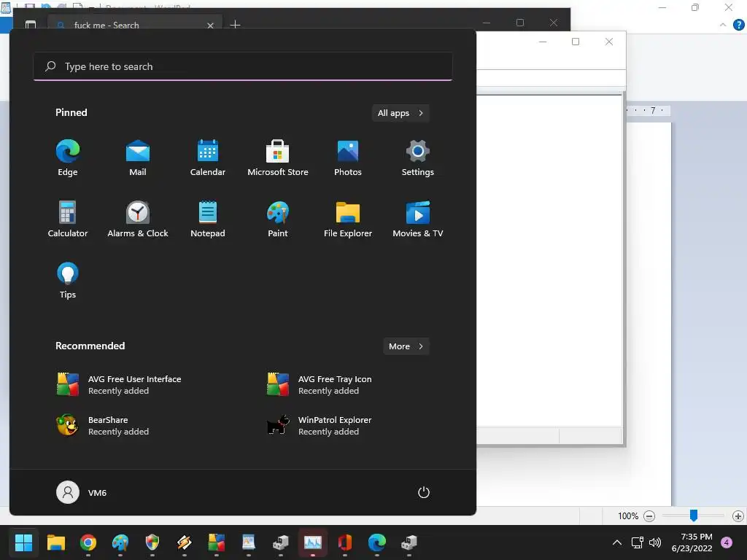Open a new tab in the browser window
Viewport: 747px width, 560px height.
[235, 25]
